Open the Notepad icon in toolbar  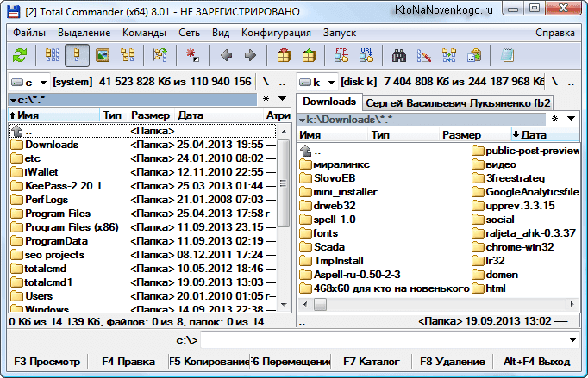click(507, 55)
